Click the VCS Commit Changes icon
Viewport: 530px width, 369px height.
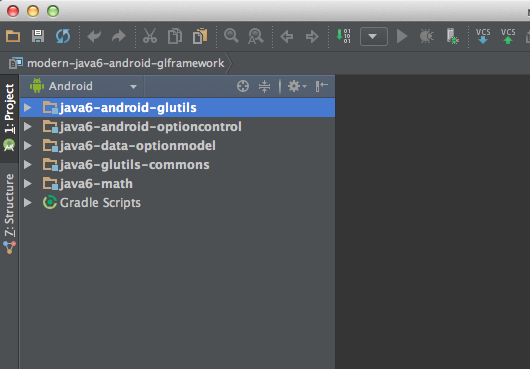(508, 36)
